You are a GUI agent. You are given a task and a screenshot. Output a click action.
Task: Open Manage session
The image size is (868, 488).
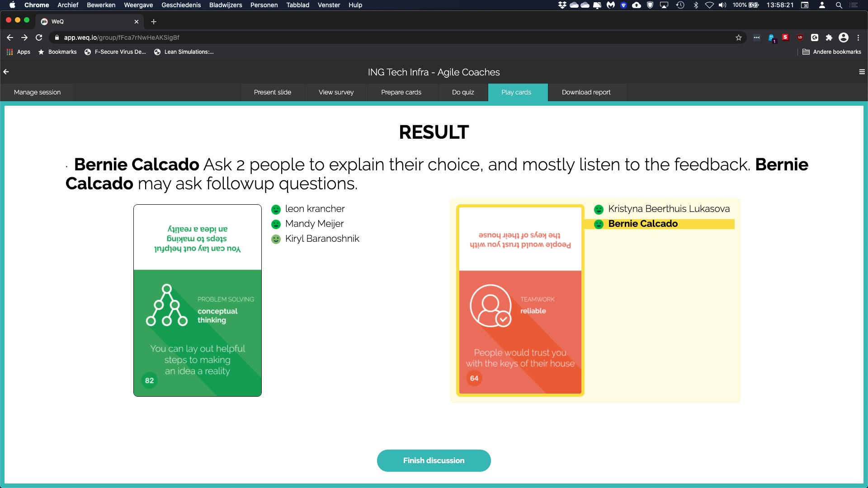pos(37,92)
